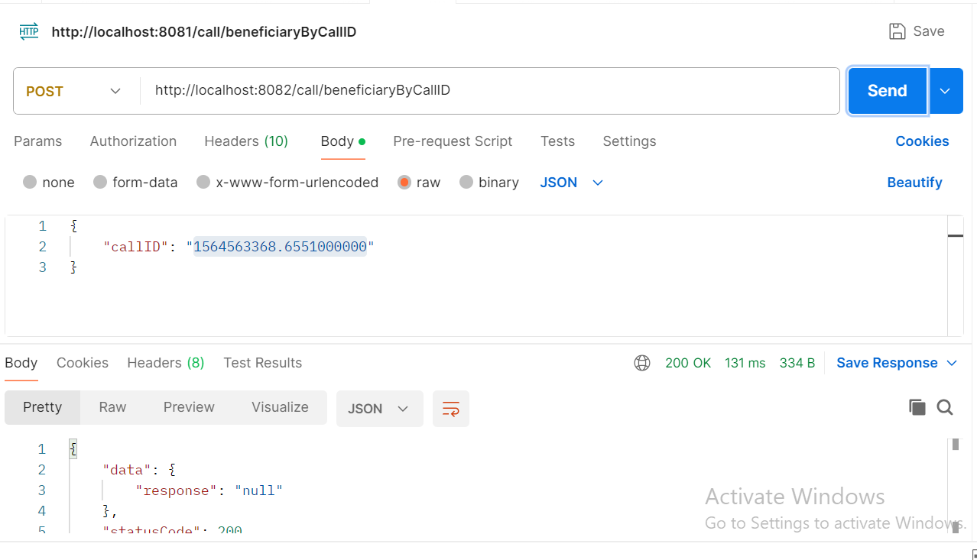This screenshot has width=977, height=560.
Task: Open the Cookies link
Action: [922, 141]
